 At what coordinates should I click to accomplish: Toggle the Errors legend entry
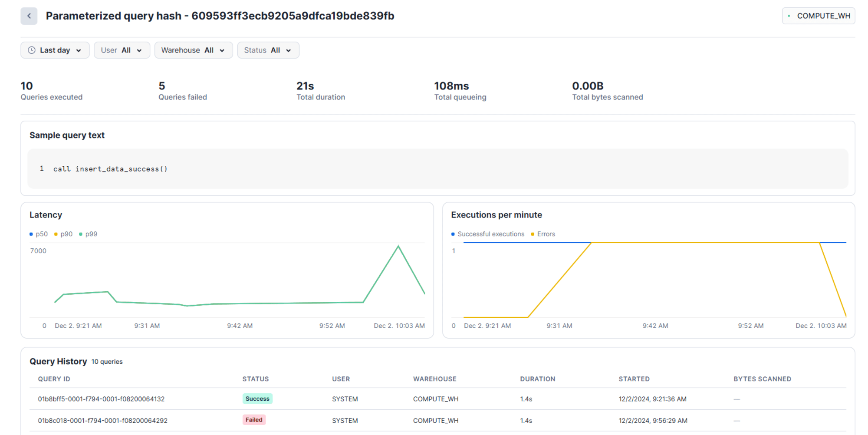click(543, 234)
